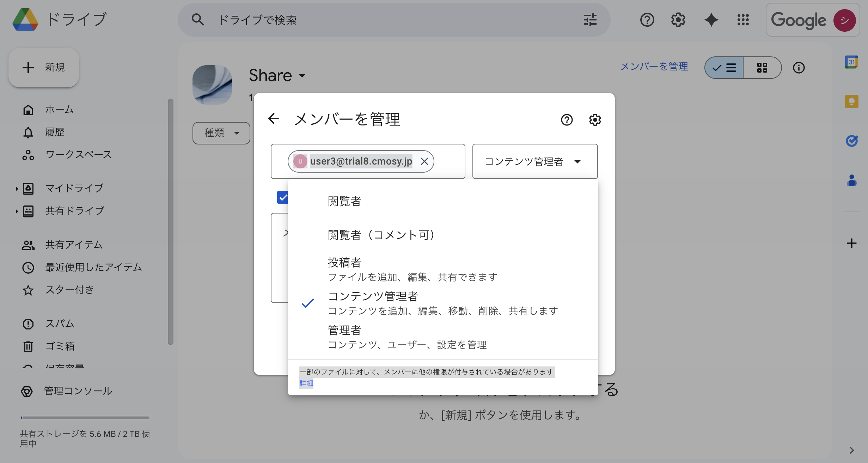The width and height of the screenshot is (868, 463).
Task: Open the Gemini sparkle icon
Action: pyautogui.click(x=711, y=20)
